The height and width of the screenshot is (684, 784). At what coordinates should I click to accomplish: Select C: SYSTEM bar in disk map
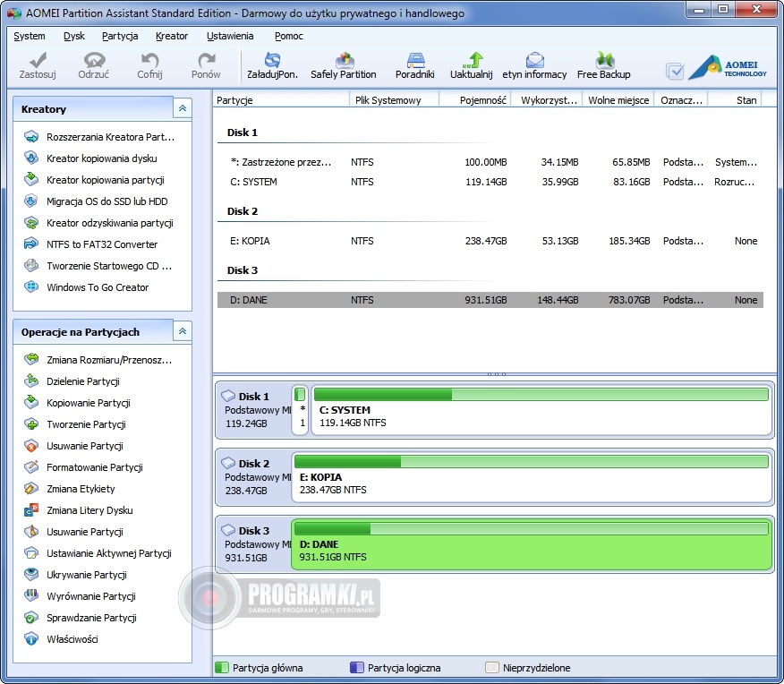pos(541,410)
